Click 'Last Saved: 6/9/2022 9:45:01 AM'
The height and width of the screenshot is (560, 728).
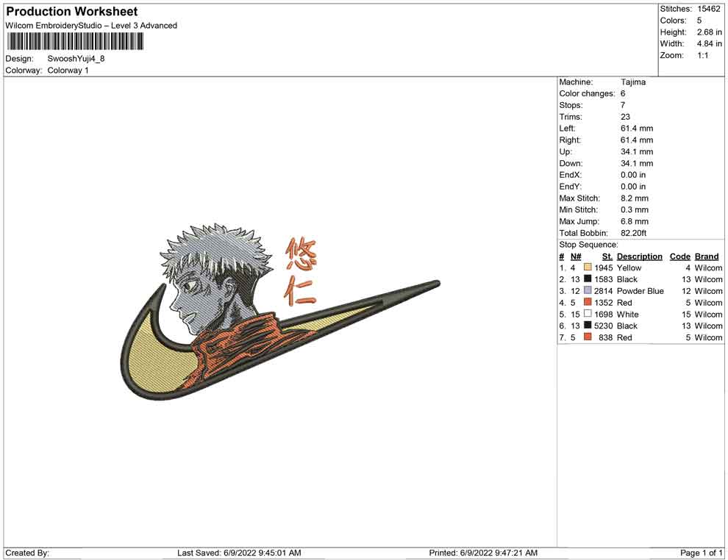(239, 553)
